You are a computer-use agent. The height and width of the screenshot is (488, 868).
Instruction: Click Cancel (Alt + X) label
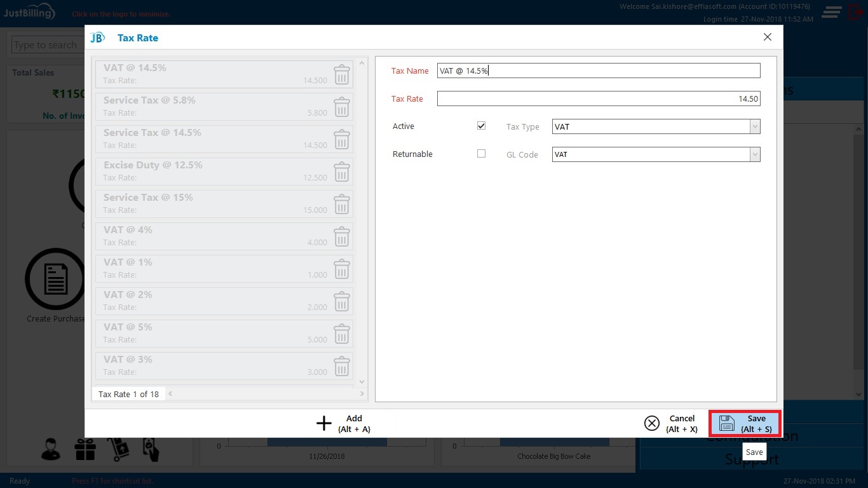pos(682,424)
